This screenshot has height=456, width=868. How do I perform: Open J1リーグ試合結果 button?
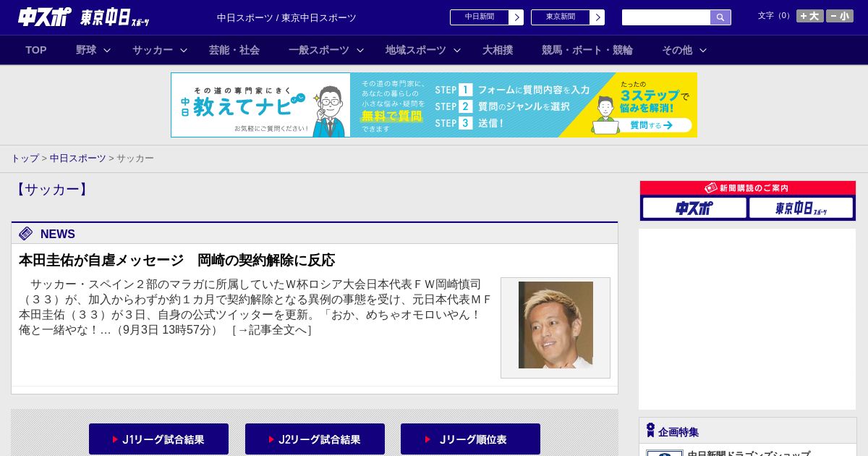158,439
